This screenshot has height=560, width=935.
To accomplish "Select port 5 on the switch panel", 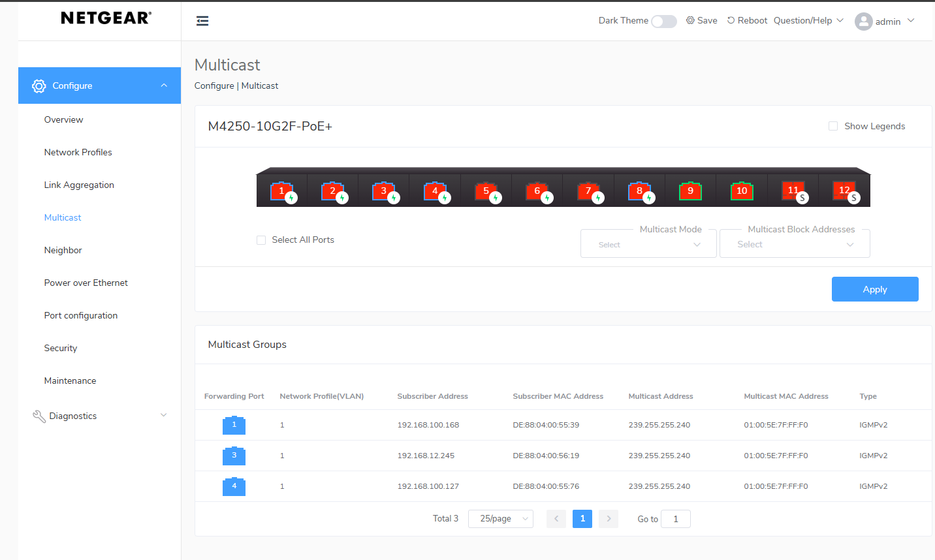I will 486,191.
